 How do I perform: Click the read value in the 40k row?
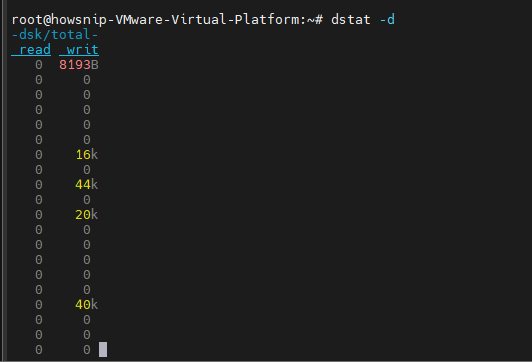[39, 305]
